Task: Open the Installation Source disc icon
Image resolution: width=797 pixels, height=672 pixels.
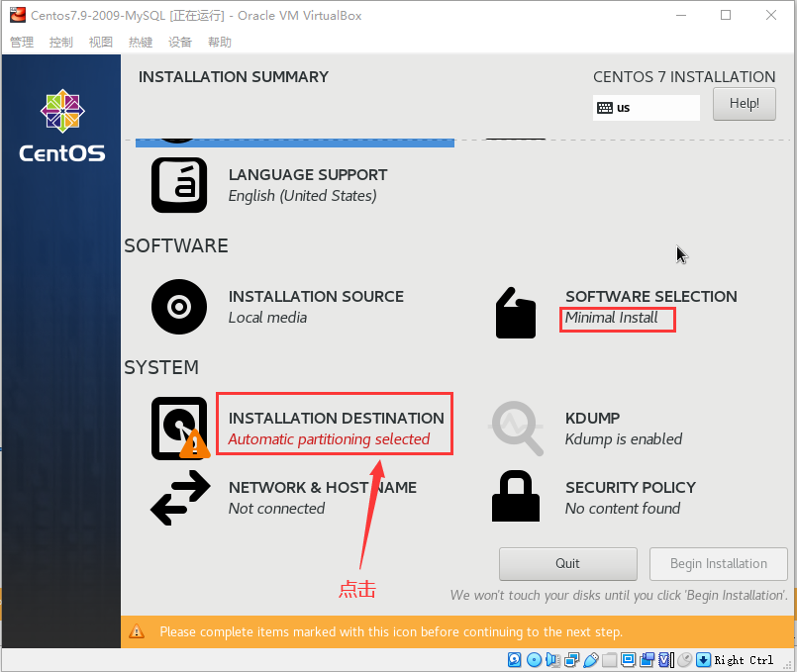Action: click(x=179, y=307)
